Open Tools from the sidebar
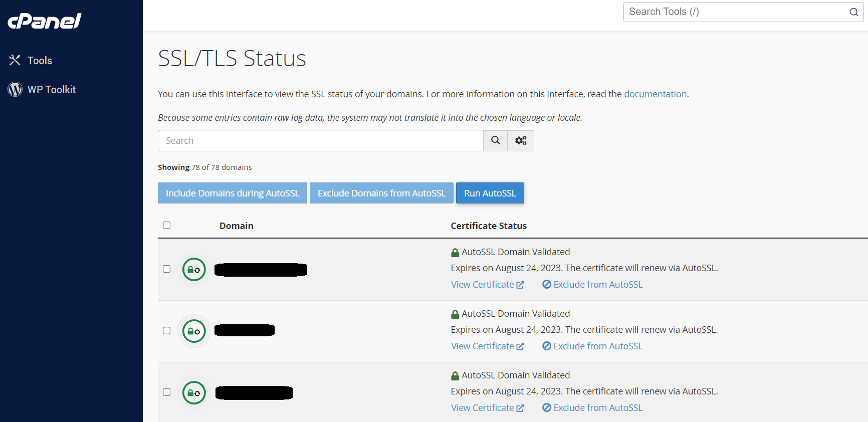This screenshot has width=868, height=422. pyautogui.click(x=40, y=61)
